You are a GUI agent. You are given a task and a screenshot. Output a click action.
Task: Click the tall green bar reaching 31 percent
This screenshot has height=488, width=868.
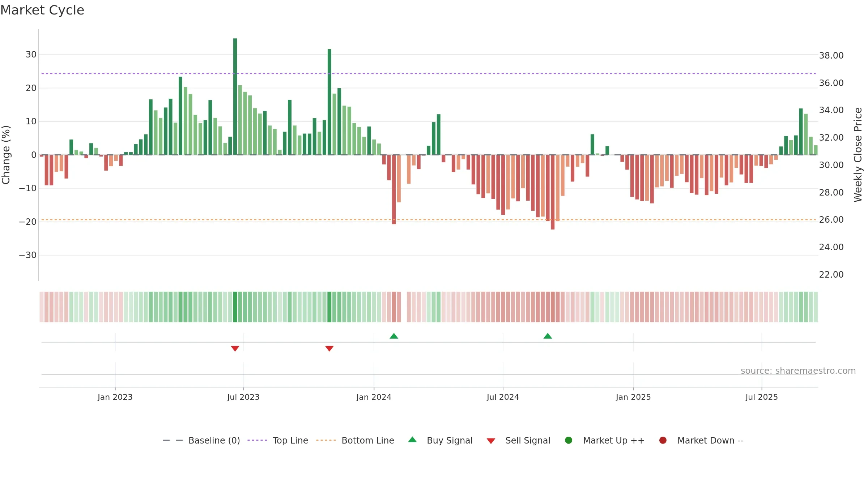point(329,102)
